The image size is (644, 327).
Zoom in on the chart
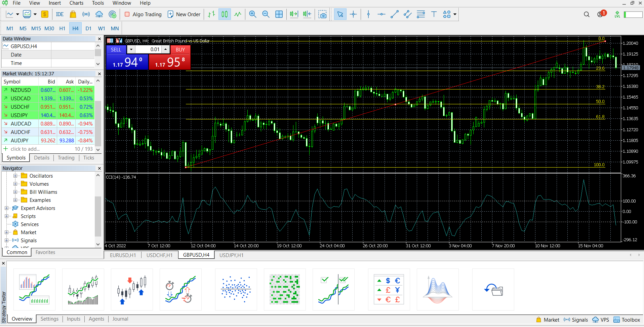click(x=253, y=14)
